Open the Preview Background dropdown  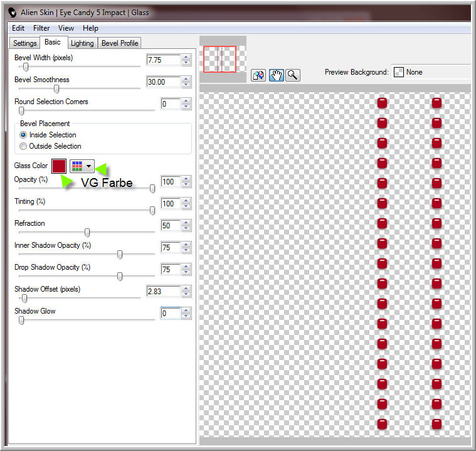click(431, 72)
